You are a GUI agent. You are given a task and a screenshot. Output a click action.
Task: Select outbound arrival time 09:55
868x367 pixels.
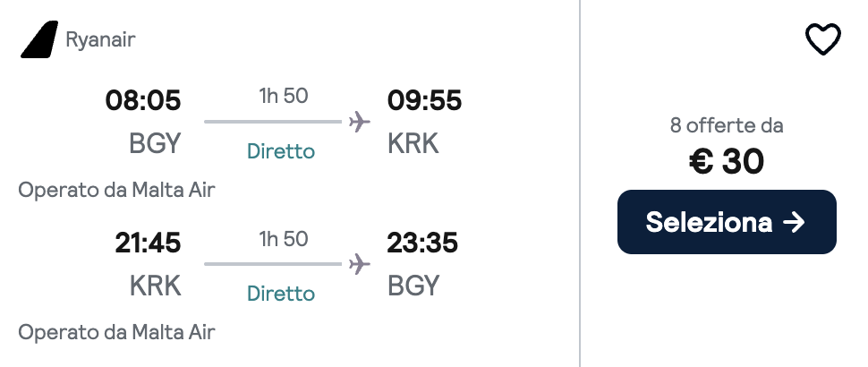[x=424, y=101]
